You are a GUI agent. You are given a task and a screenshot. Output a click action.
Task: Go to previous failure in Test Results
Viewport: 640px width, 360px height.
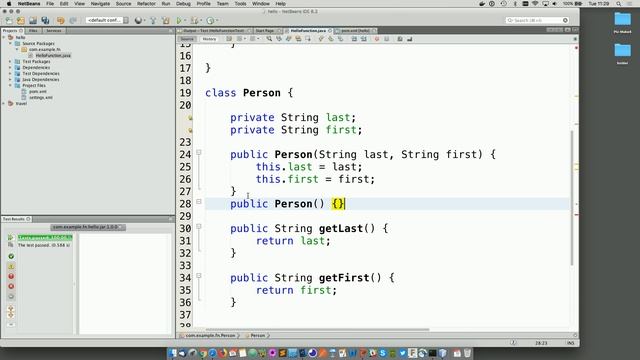coord(11,309)
